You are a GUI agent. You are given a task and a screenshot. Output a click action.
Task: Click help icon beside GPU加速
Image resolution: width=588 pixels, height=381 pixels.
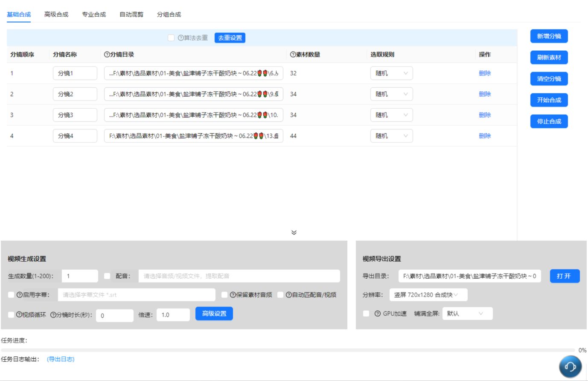pos(378,314)
